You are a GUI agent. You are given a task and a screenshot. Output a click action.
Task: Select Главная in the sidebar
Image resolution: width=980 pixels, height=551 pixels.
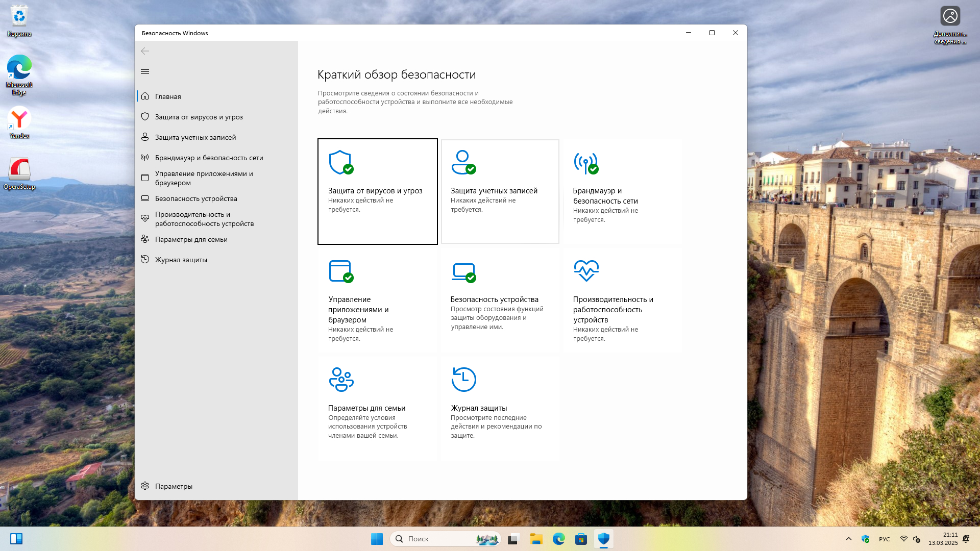click(x=168, y=96)
